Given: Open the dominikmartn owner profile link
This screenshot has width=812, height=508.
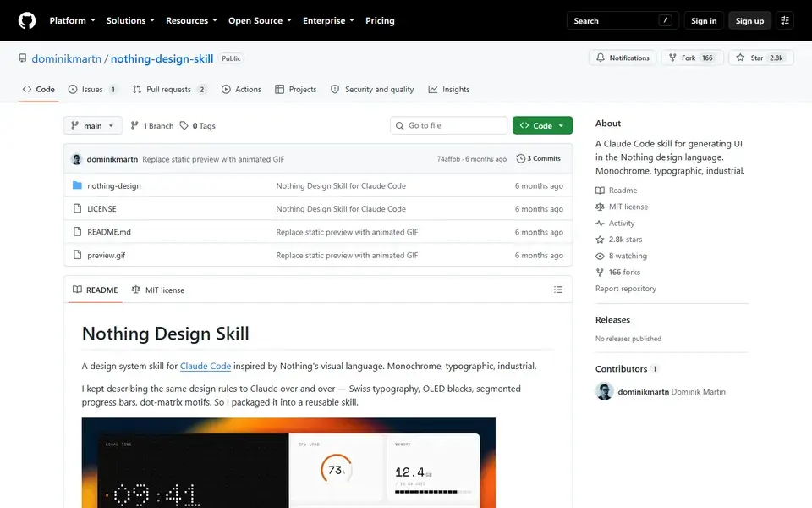Looking at the screenshot, I should pyautogui.click(x=66, y=58).
